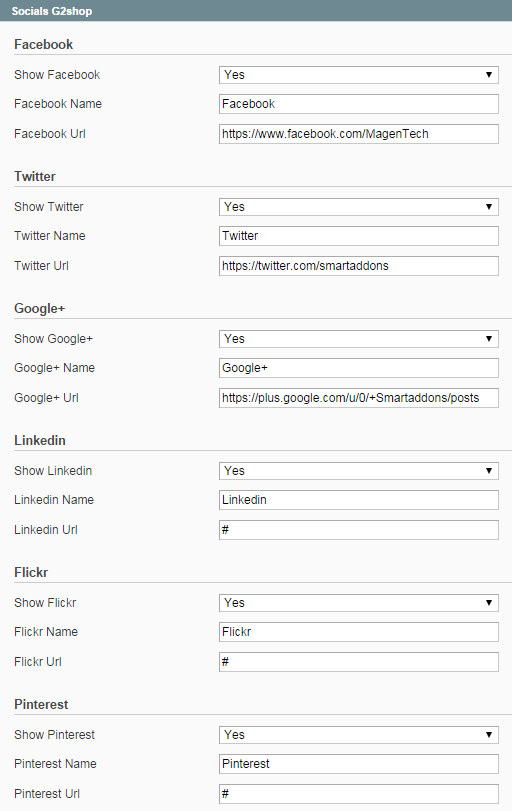Open the Show Flickr dropdown
Screen dimensions: 512x811
coord(358,603)
